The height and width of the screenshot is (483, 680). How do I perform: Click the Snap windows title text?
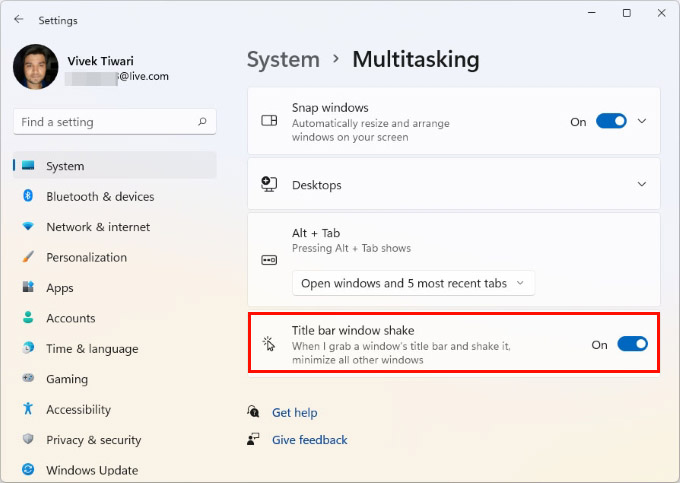click(x=330, y=108)
